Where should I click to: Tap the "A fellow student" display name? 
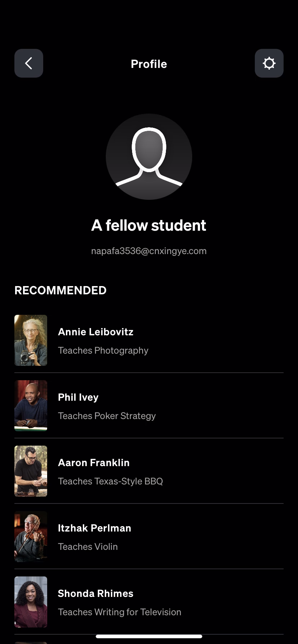click(149, 225)
